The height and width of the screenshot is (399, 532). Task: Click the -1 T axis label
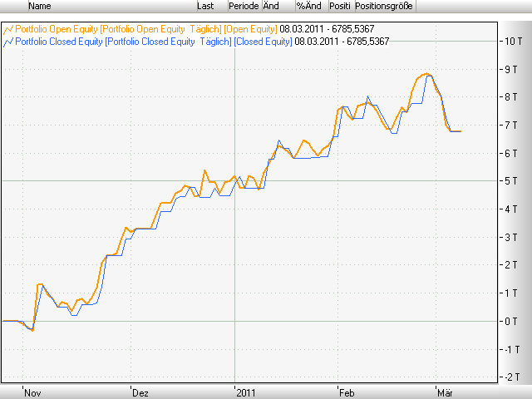[511, 349]
